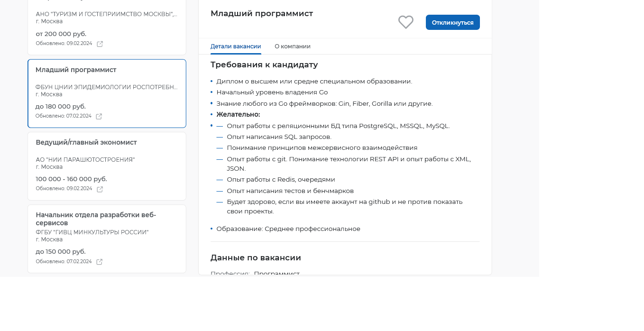Click АНО "ТУРИЗМ И ГОСТЕПРИИМСТВО МОСКВЫ" company name
Viewport: 644px width, 331px height.
[106, 14]
